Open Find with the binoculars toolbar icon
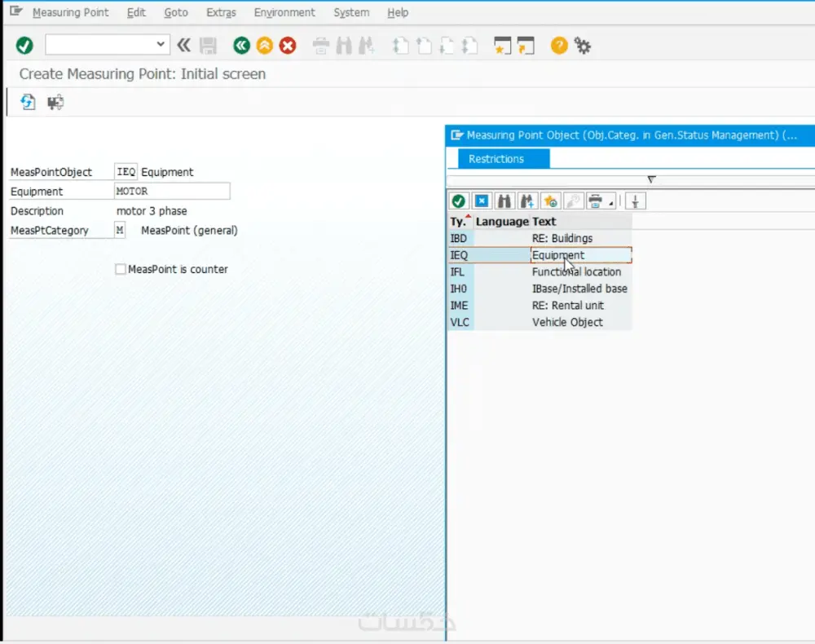This screenshot has width=815, height=644. point(343,45)
